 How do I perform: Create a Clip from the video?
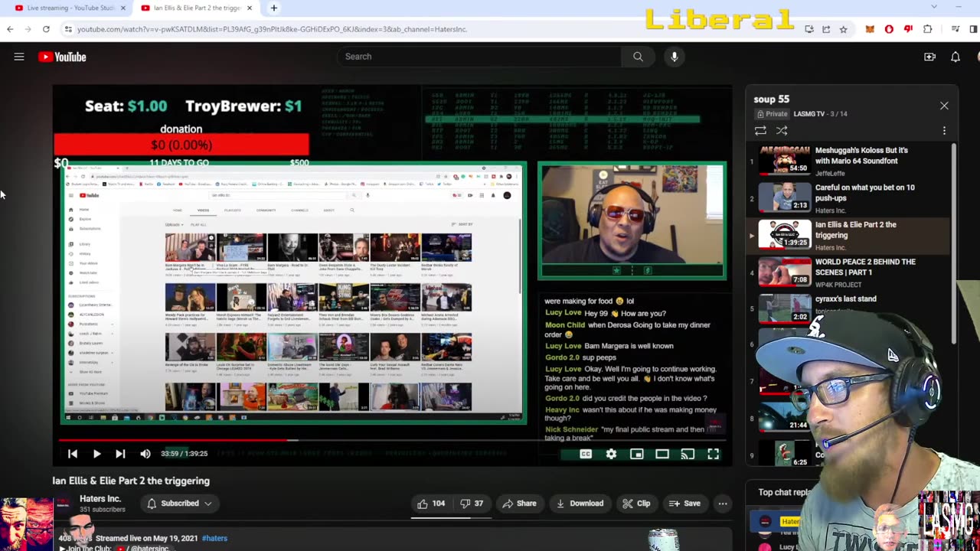coord(636,504)
